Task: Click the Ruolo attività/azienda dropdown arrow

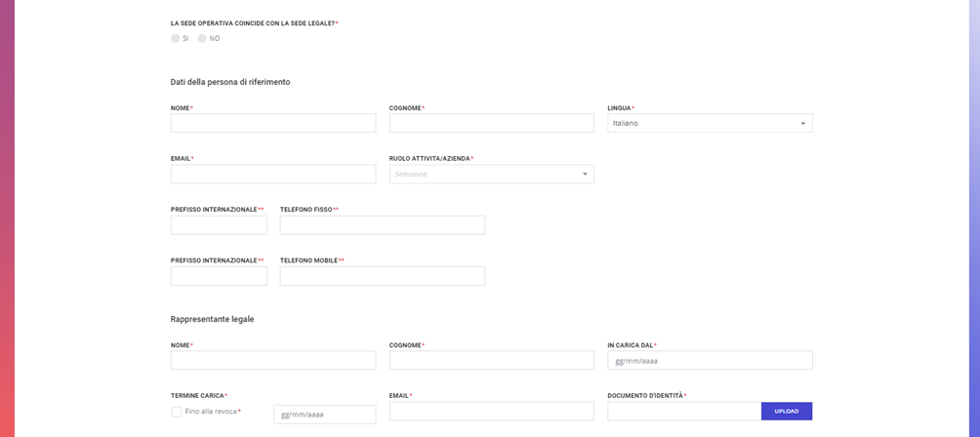Action: pyautogui.click(x=585, y=175)
